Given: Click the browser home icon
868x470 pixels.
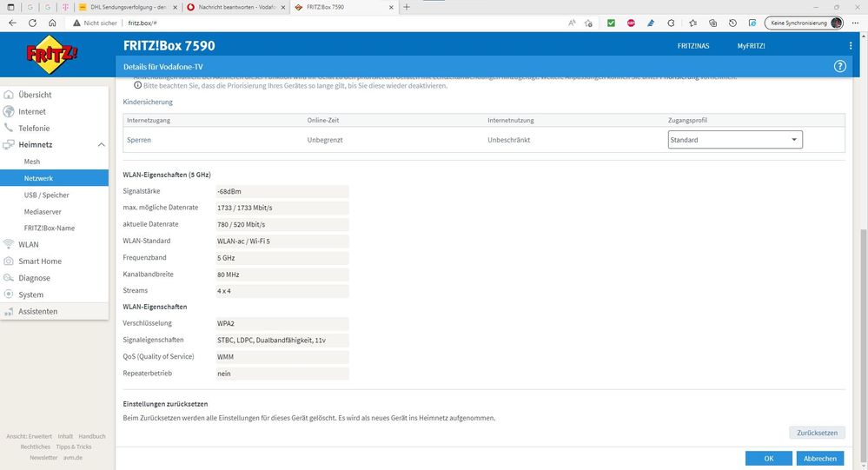Looking at the screenshot, I should click(52, 23).
